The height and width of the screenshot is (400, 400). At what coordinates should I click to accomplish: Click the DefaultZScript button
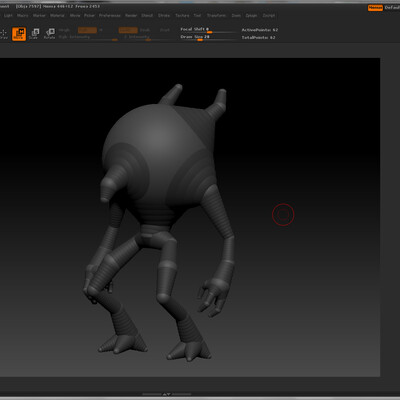tap(392, 8)
